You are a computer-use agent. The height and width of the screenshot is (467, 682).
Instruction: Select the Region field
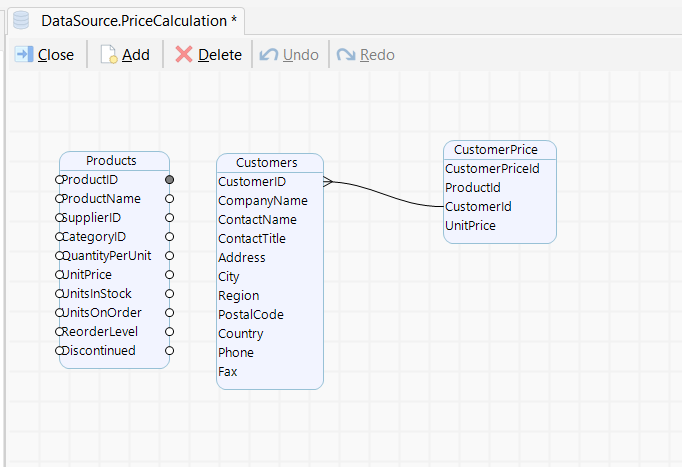(x=238, y=296)
